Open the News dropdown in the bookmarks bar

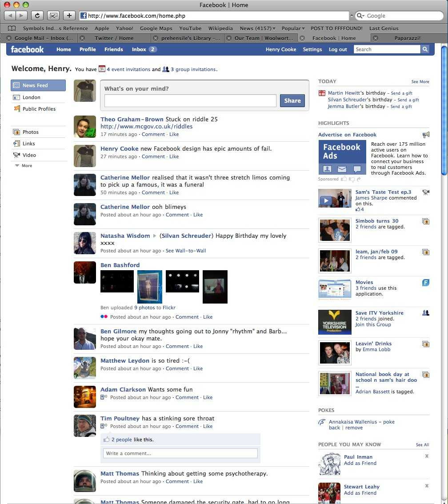[257, 28]
